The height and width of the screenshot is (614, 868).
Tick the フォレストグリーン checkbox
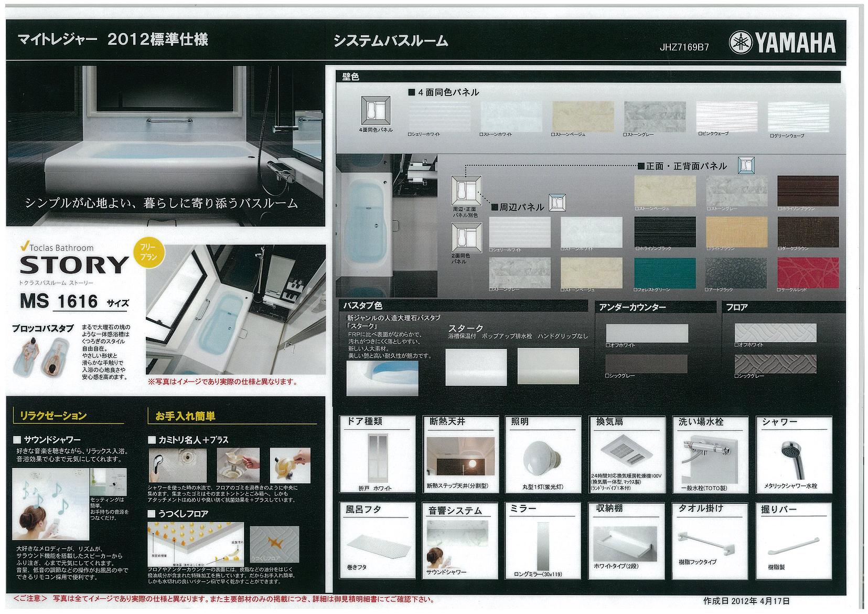pos(636,289)
